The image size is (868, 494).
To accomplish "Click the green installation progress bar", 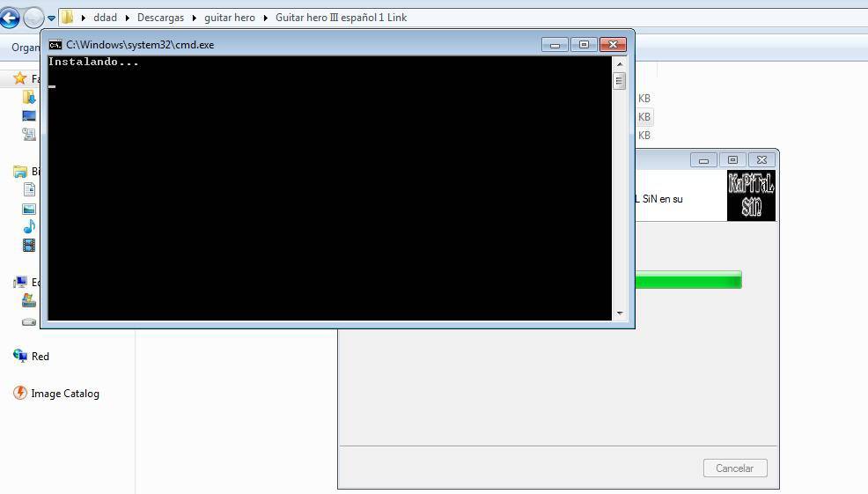I will coord(688,280).
